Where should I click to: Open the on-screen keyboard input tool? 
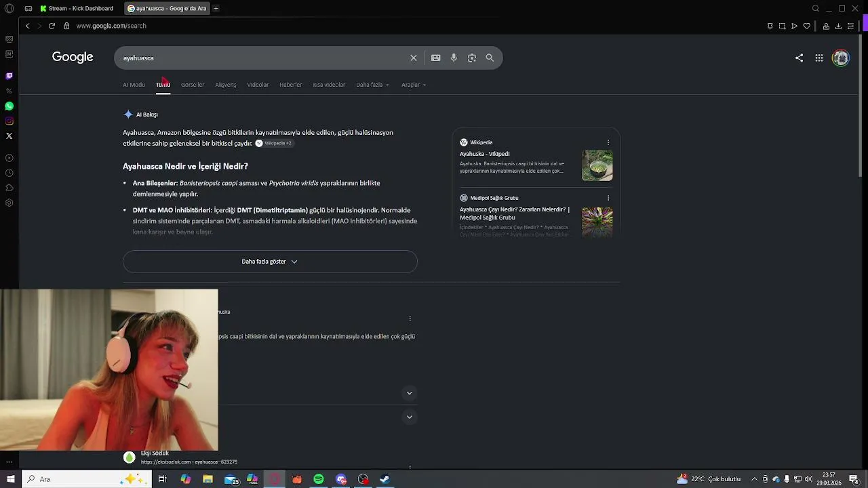[436, 58]
